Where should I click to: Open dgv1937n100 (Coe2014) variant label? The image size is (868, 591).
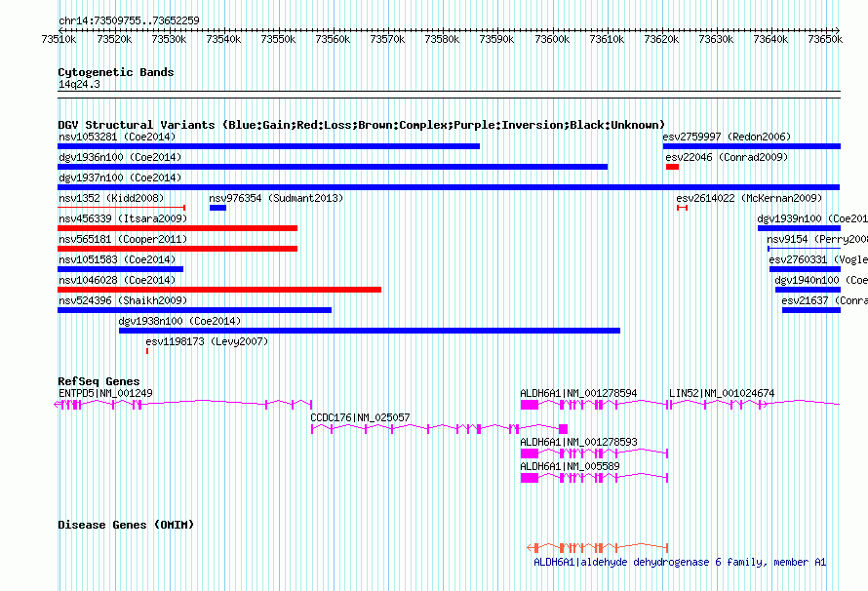120,177
